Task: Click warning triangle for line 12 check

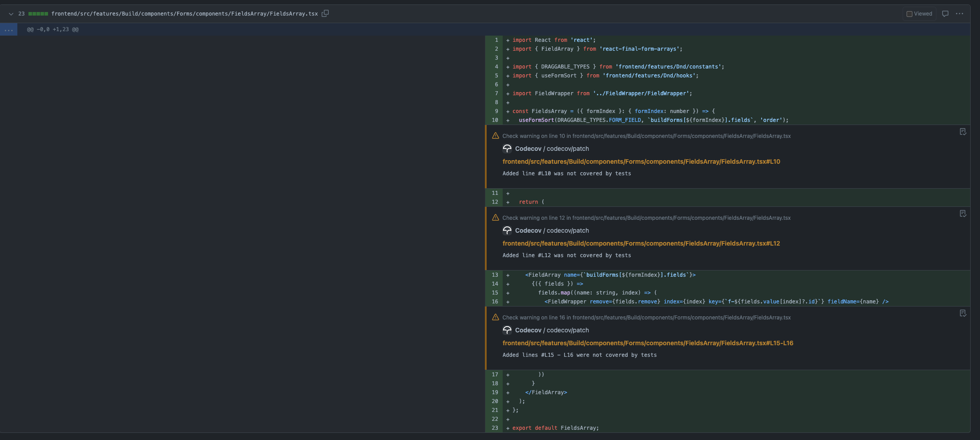Action: tap(496, 218)
